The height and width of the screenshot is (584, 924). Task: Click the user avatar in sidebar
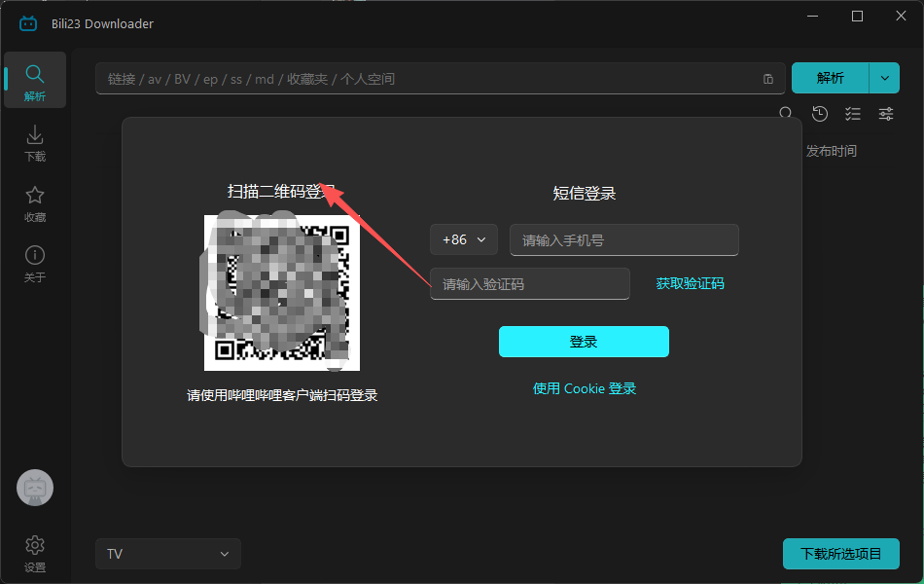tap(35, 488)
